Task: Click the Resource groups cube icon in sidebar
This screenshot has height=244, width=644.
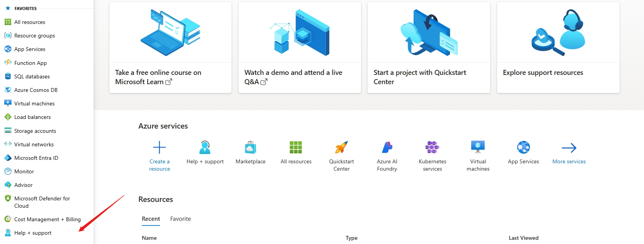Action: tap(8, 36)
